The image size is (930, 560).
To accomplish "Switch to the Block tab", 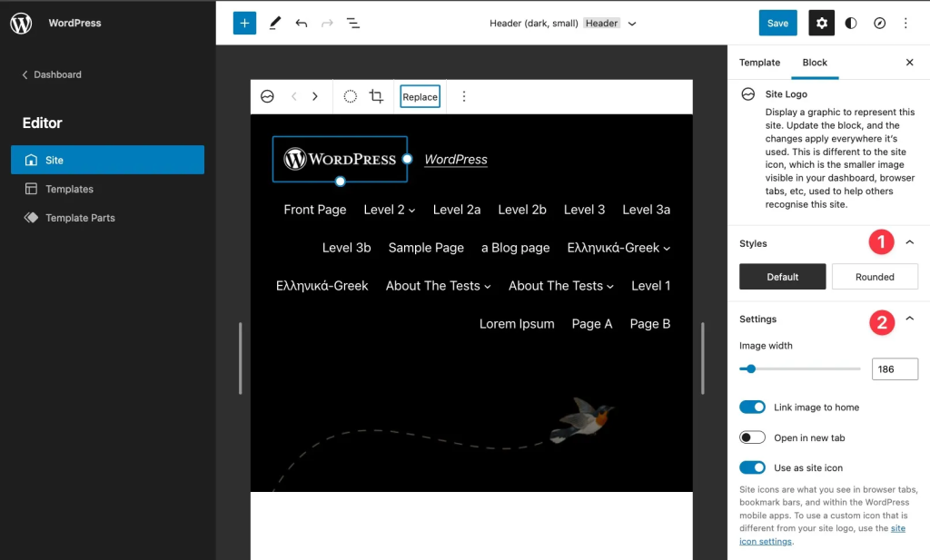I will coord(815,63).
